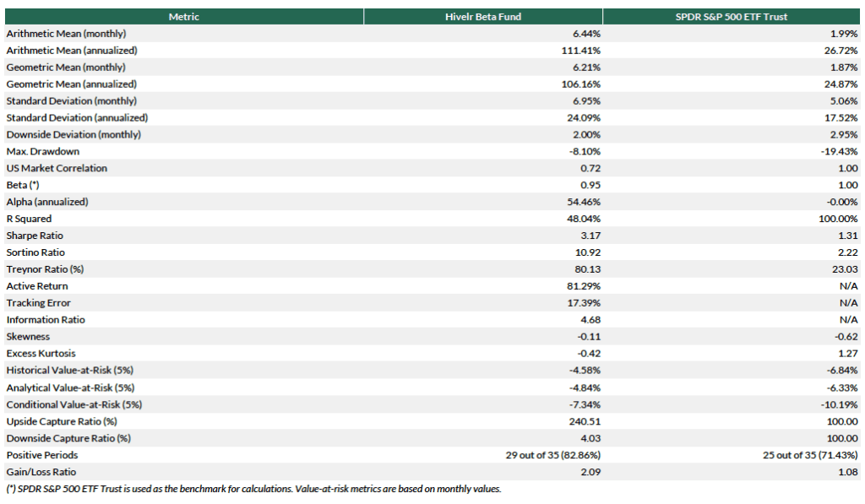
Task: Click the "Downside Deviation (monthly)" row label
Action: point(73,134)
